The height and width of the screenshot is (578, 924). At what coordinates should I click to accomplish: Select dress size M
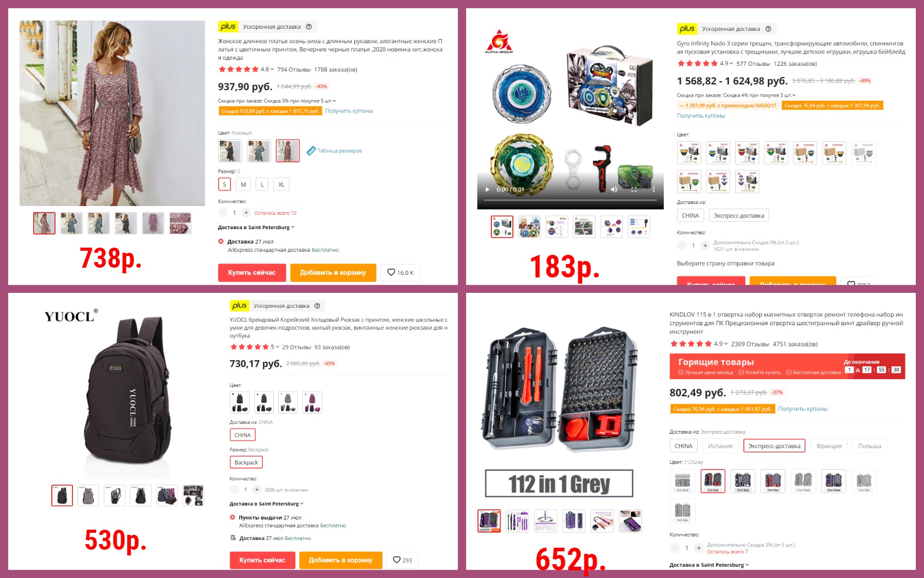click(x=243, y=184)
